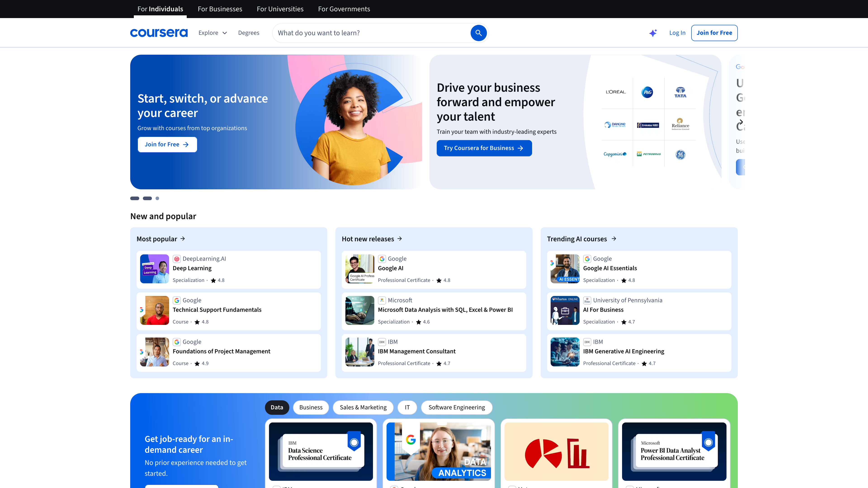Open the Deep Learning course thumbnail
Image resolution: width=868 pixels, height=488 pixels.
154,269
